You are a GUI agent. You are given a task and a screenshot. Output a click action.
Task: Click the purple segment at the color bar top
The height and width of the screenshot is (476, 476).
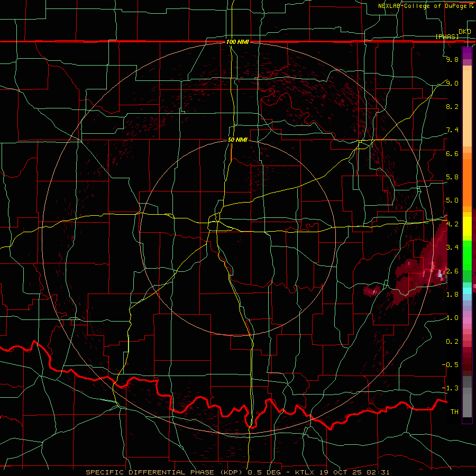pyautogui.click(x=467, y=53)
